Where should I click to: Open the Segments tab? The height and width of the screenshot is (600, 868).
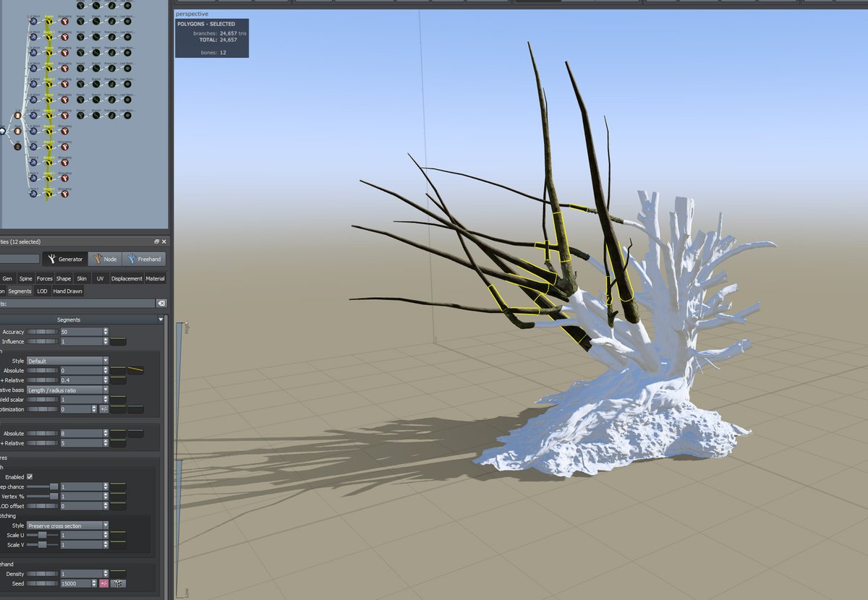pos(20,291)
